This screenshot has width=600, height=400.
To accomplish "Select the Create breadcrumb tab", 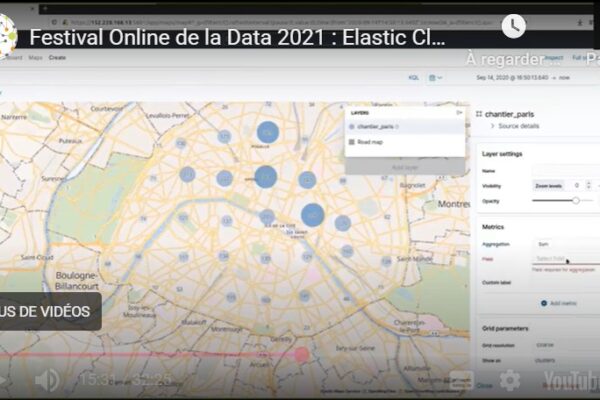I will [x=58, y=58].
